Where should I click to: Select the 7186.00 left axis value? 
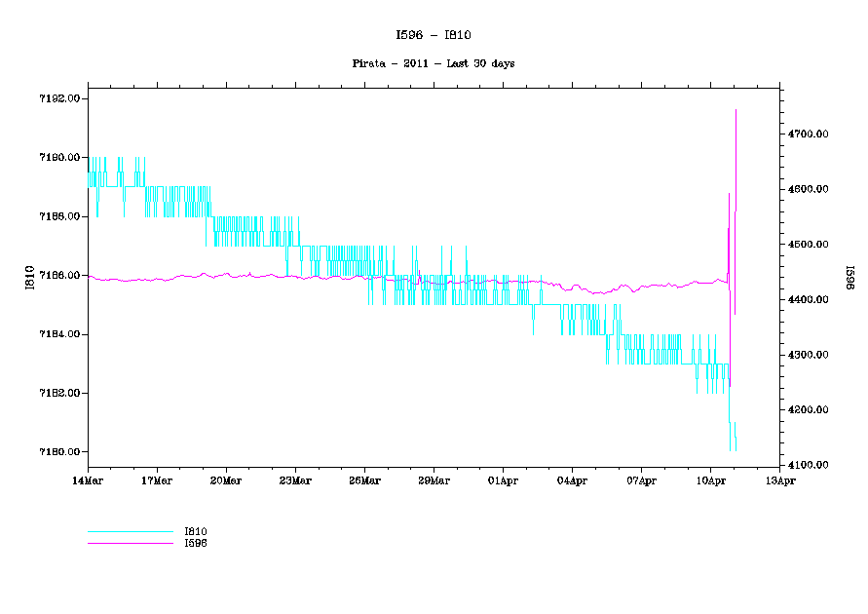(58, 276)
